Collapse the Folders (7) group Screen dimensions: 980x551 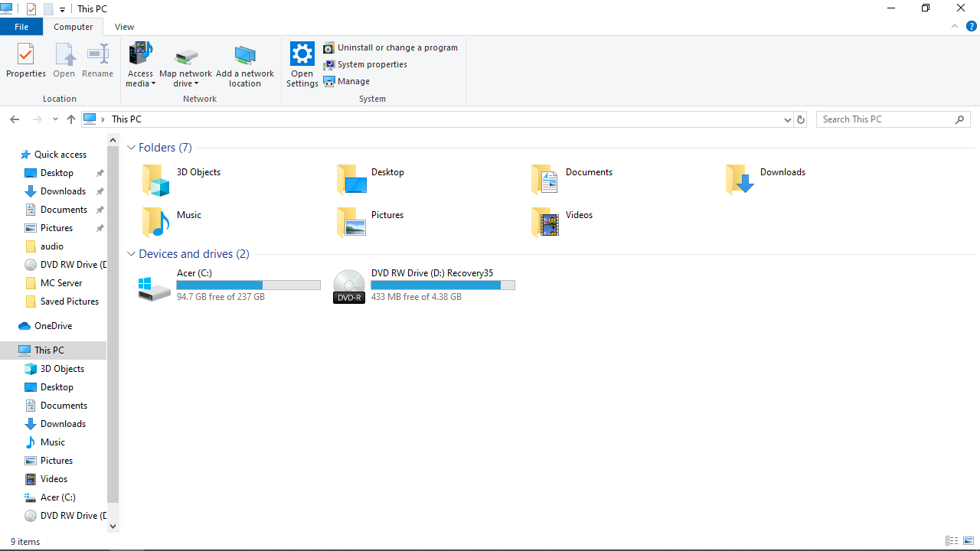131,148
